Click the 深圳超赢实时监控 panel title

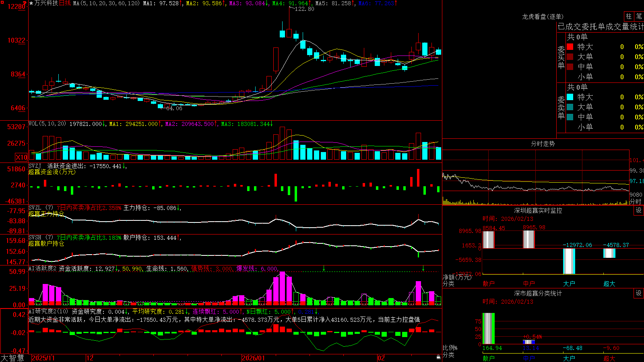pos(538,210)
